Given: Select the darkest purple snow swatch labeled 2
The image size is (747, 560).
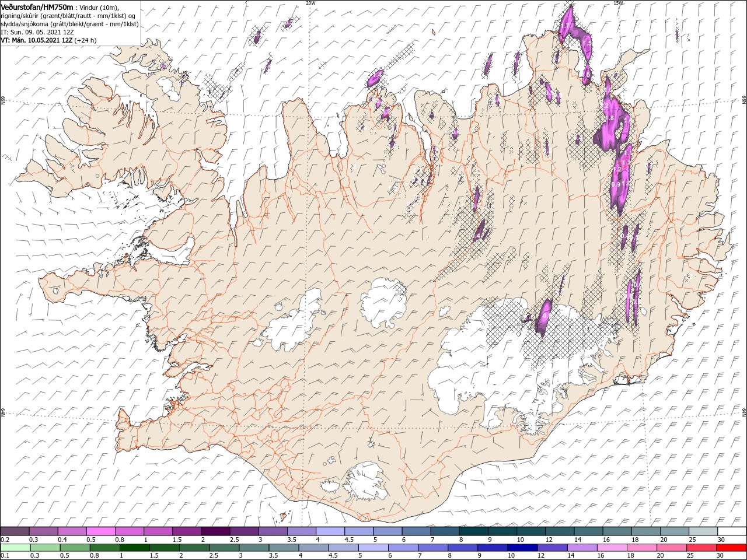Looking at the screenshot, I should pyautogui.click(x=215, y=531).
